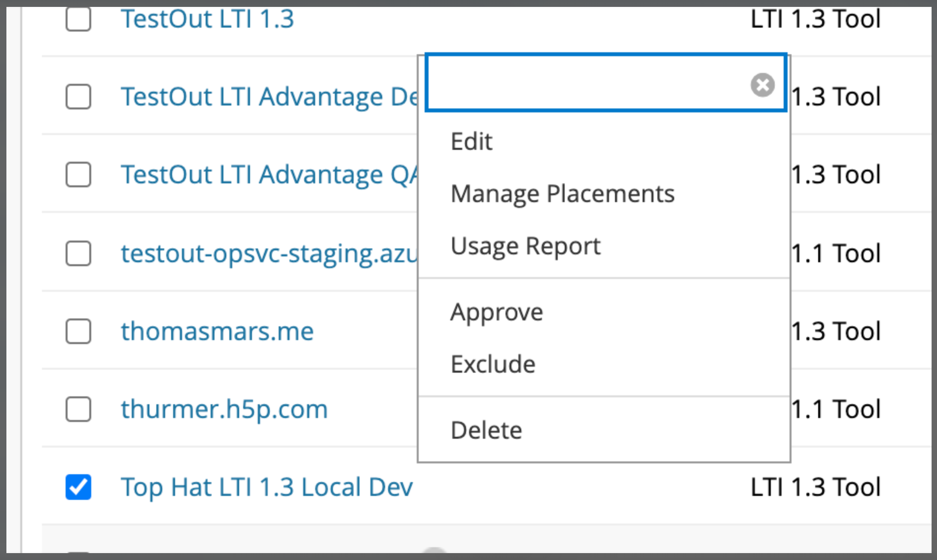The image size is (937, 560).
Task: Select Edit from the context menu
Action: click(x=471, y=141)
